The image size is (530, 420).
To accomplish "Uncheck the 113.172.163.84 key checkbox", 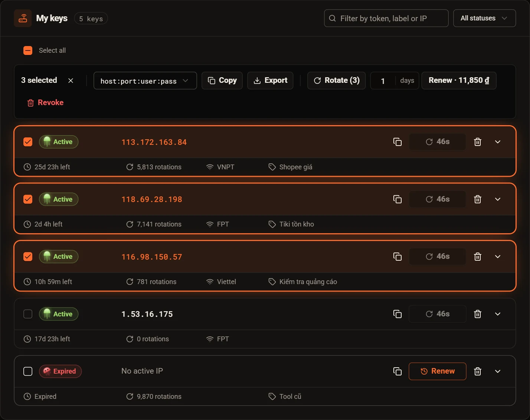I will pyautogui.click(x=28, y=142).
